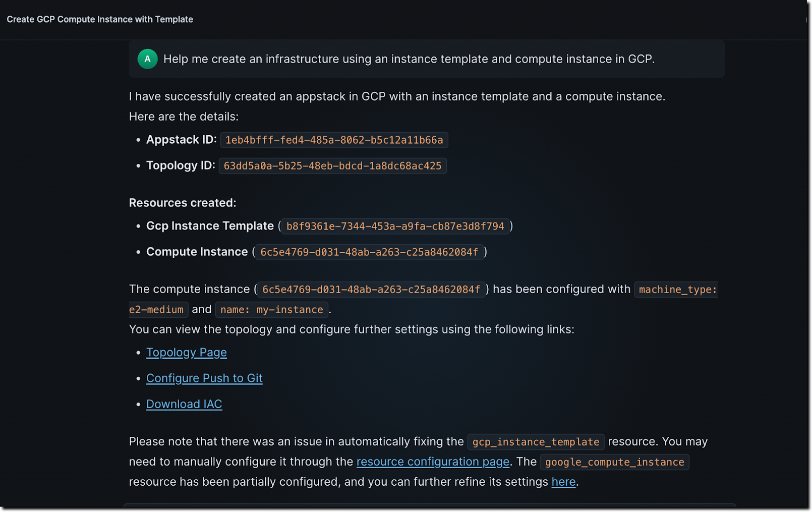This screenshot has height=512, width=812.
Task: Click the Topology ID code value
Action: point(332,165)
